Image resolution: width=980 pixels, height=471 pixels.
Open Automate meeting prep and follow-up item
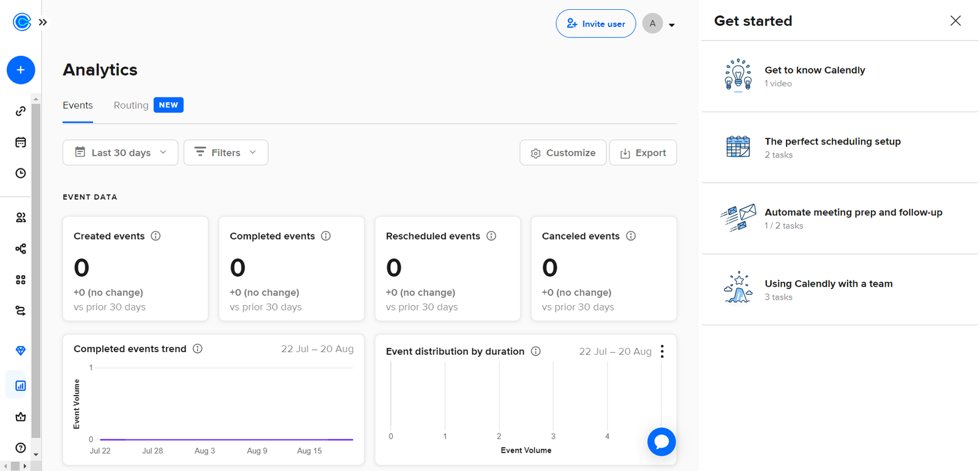(x=840, y=218)
